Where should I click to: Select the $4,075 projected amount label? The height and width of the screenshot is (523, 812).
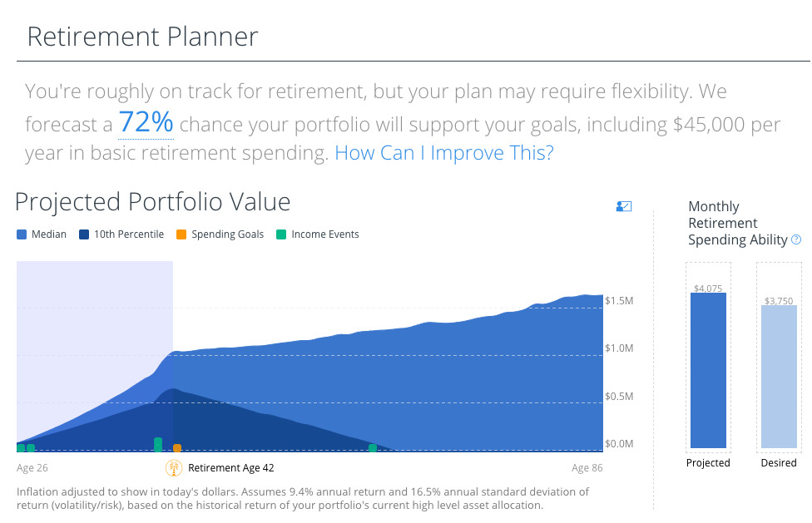(x=708, y=289)
